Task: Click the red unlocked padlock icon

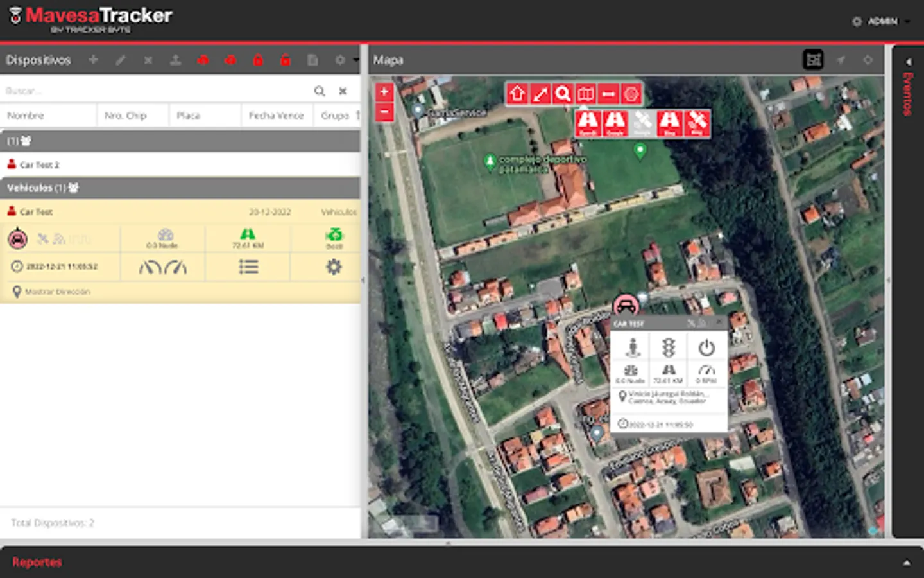Action: coord(286,60)
